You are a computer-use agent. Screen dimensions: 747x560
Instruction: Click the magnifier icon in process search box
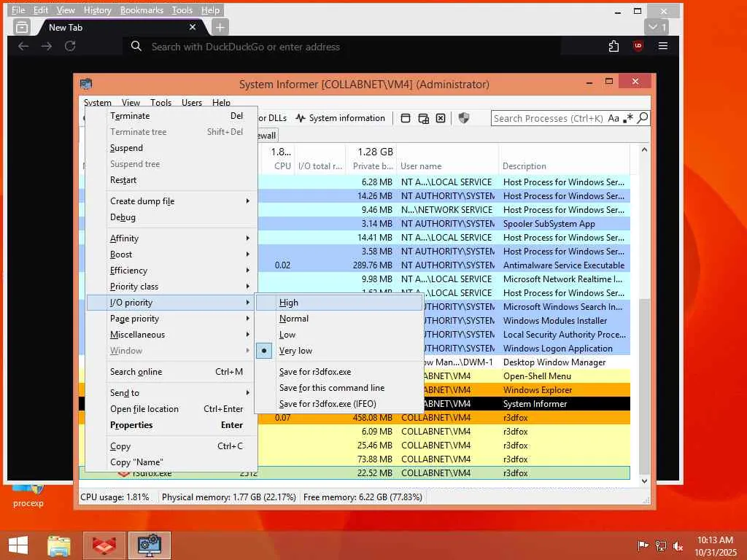[x=642, y=117]
